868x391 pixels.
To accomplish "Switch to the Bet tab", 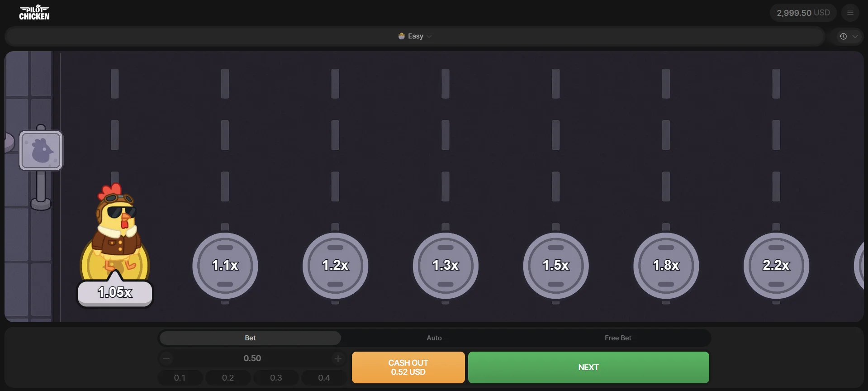I will 250,338.
